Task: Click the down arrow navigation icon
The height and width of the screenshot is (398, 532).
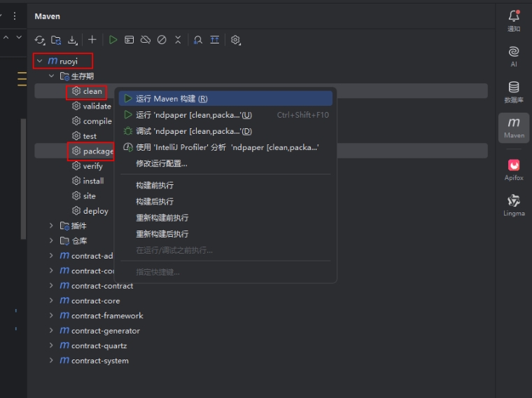Action: click(19, 37)
